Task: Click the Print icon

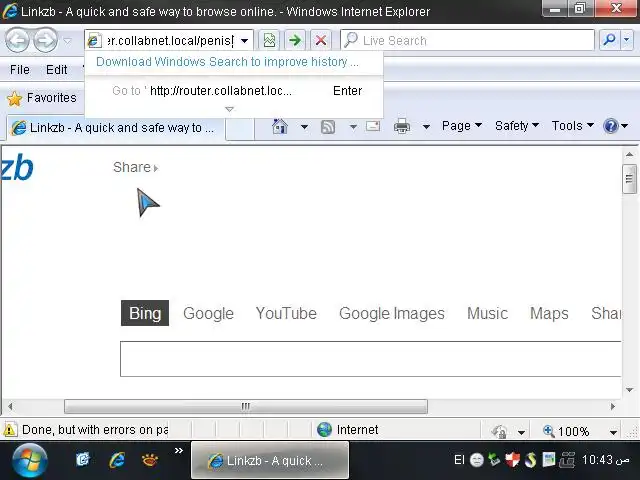Action: point(402,126)
